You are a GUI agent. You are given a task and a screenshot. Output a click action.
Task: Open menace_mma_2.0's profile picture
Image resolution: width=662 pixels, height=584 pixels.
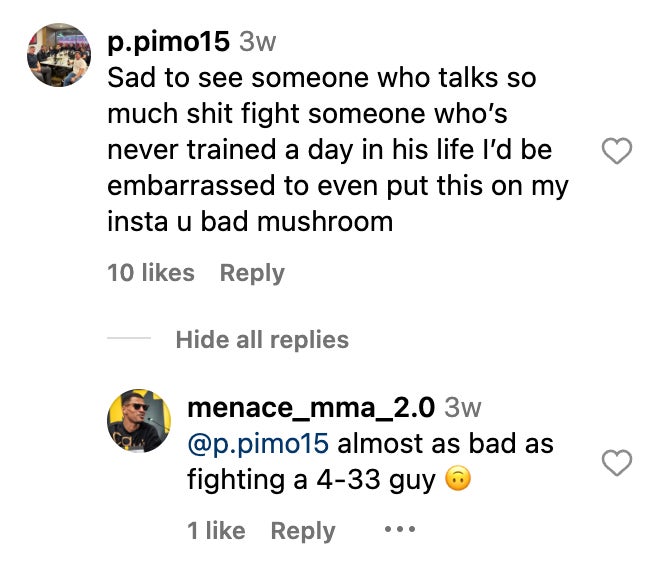[x=139, y=420]
